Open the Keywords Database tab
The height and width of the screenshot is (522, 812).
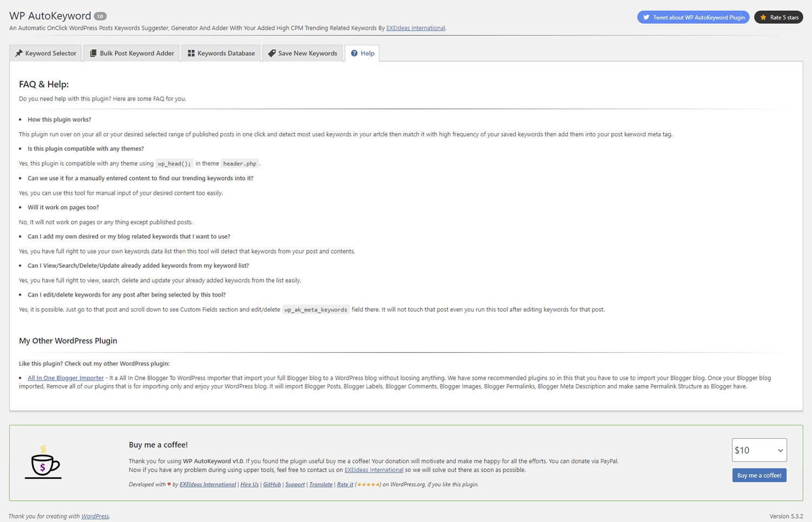[x=221, y=53]
